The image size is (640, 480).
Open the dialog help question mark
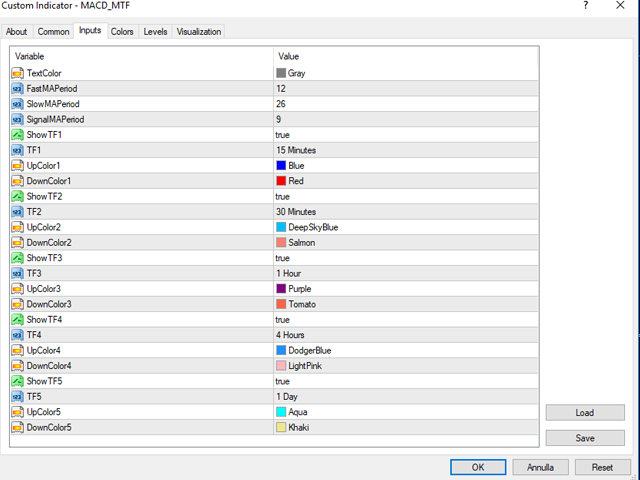pos(586,5)
